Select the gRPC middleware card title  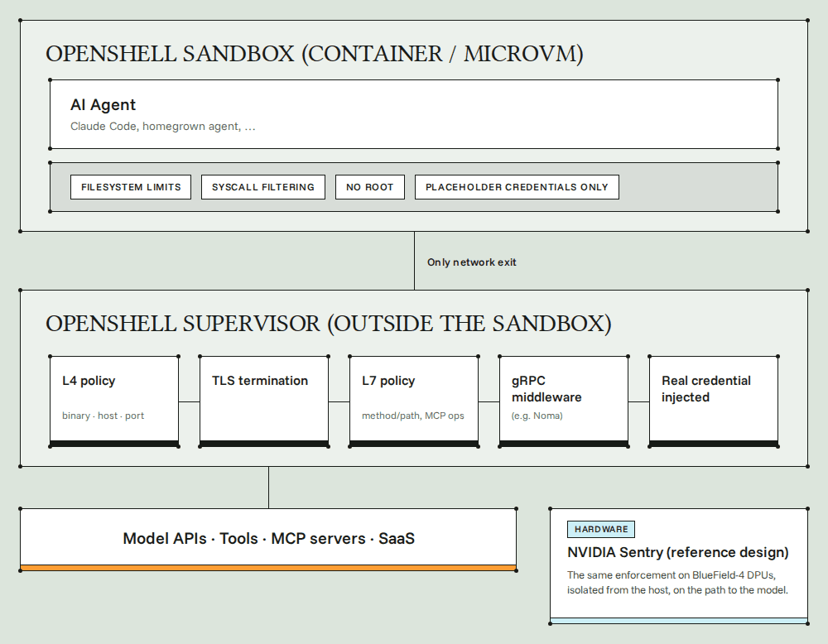pyautogui.click(x=546, y=389)
